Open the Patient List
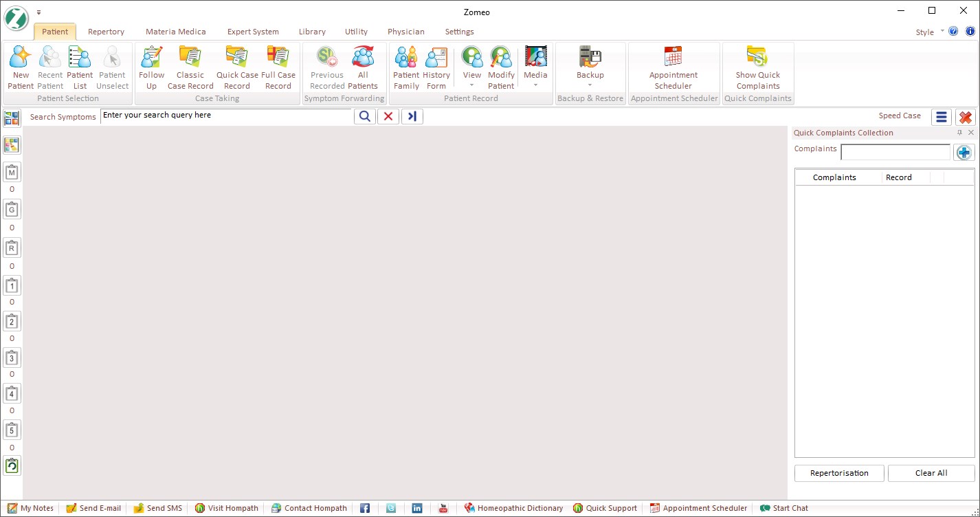The image size is (980, 517). coord(80,67)
